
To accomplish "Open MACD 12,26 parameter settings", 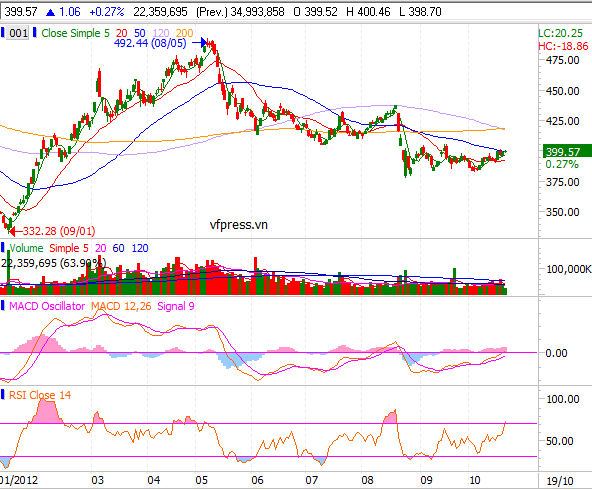I will coord(121,306).
